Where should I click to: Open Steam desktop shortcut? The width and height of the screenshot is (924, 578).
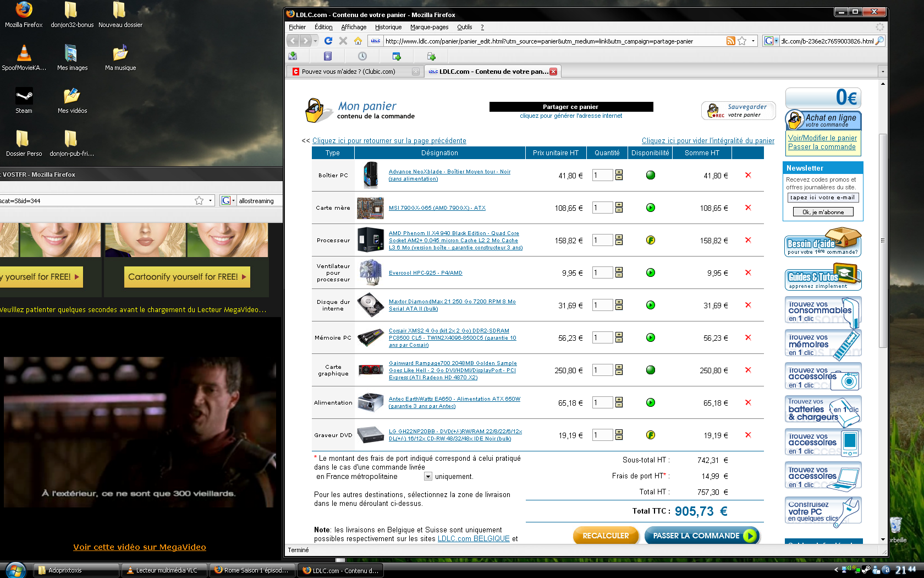point(24,100)
